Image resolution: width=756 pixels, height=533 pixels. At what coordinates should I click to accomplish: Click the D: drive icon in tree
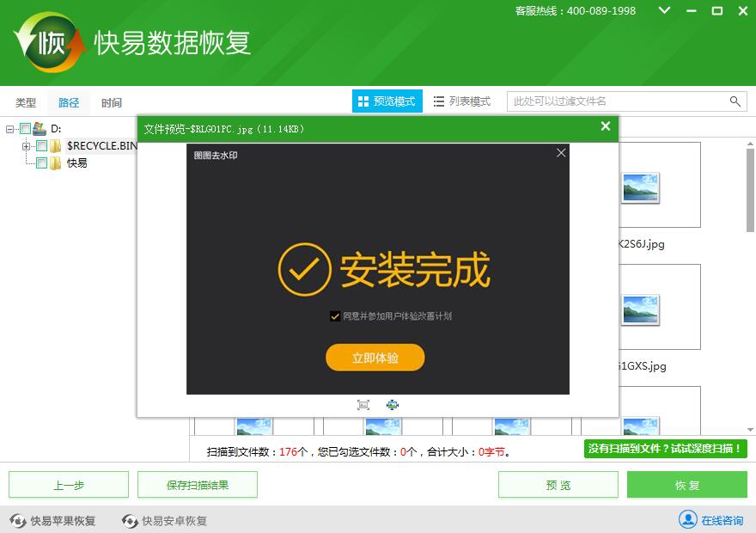tap(40, 129)
